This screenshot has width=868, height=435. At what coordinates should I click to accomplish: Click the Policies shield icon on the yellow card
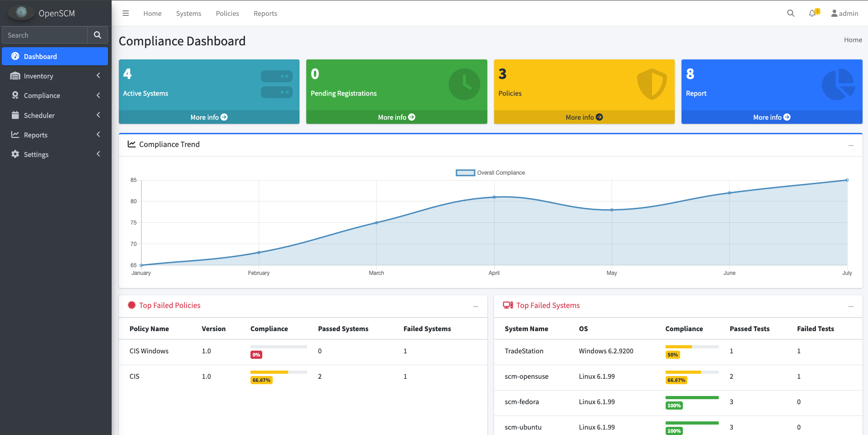(x=652, y=84)
